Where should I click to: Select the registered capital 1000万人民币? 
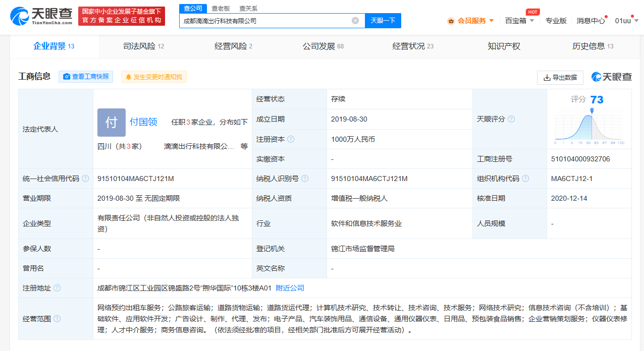(353, 139)
